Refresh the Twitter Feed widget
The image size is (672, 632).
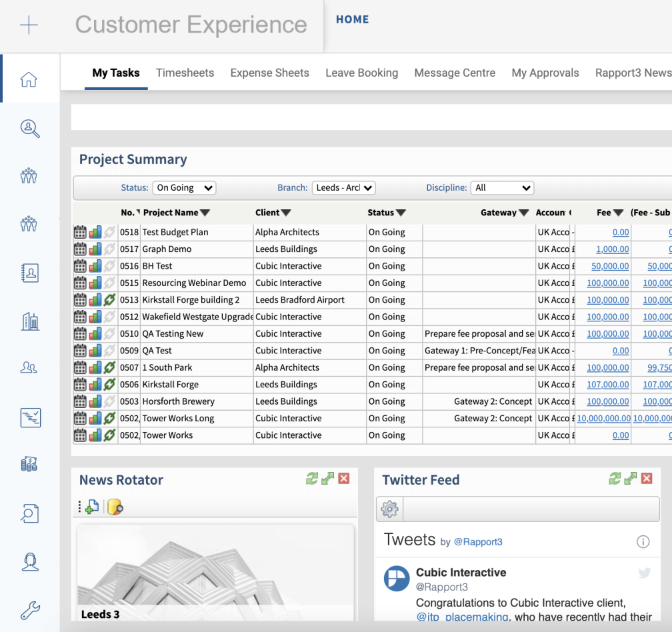coord(616,478)
